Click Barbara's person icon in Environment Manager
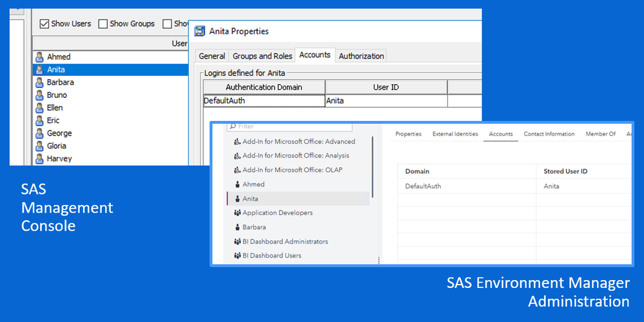This screenshot has height=322, width=644. 237,227
